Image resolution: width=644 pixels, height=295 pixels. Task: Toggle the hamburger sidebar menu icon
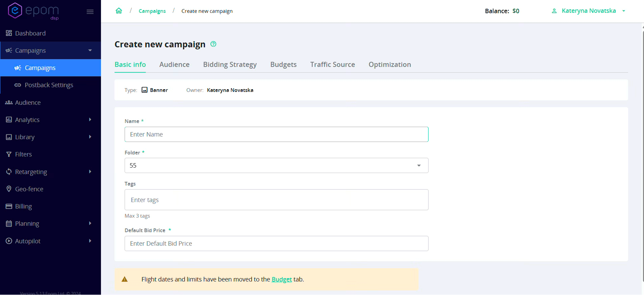coord(90,12)
